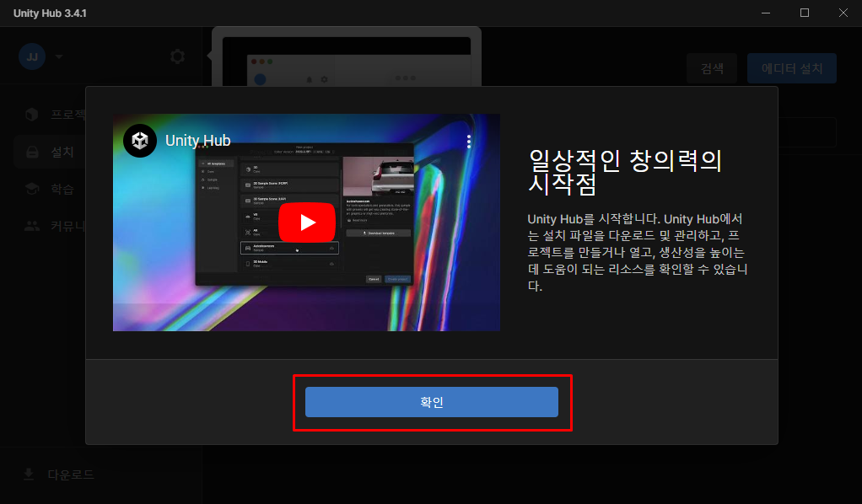Click the download arrow icon beside 다운로드
Image resolution: width=862 pixels, height=504 pixels.
29,474
